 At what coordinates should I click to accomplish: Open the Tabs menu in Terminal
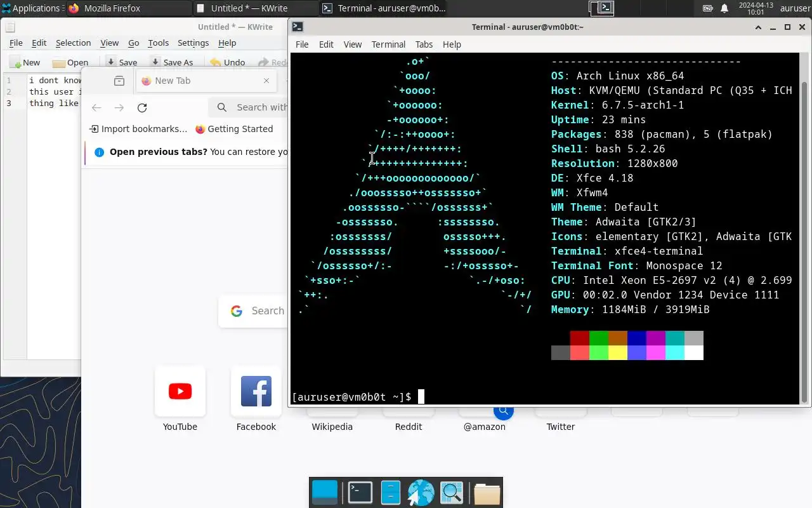click(x=424, y=44)
